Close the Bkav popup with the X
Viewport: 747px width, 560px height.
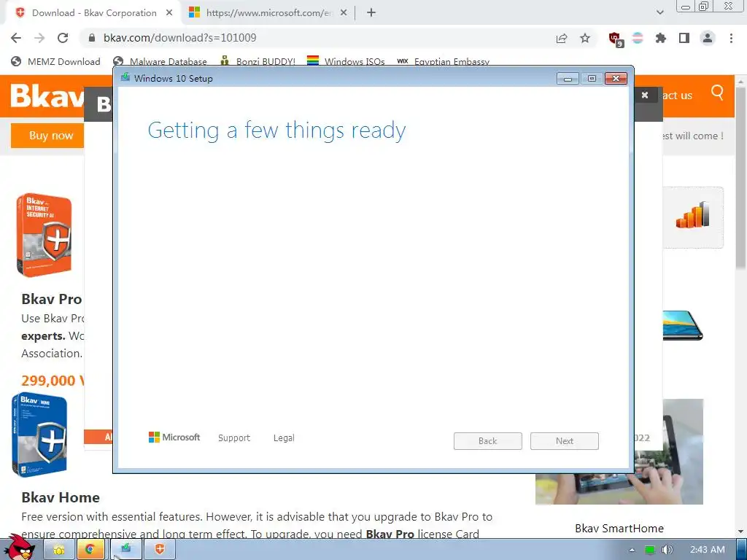coord(645,96)
